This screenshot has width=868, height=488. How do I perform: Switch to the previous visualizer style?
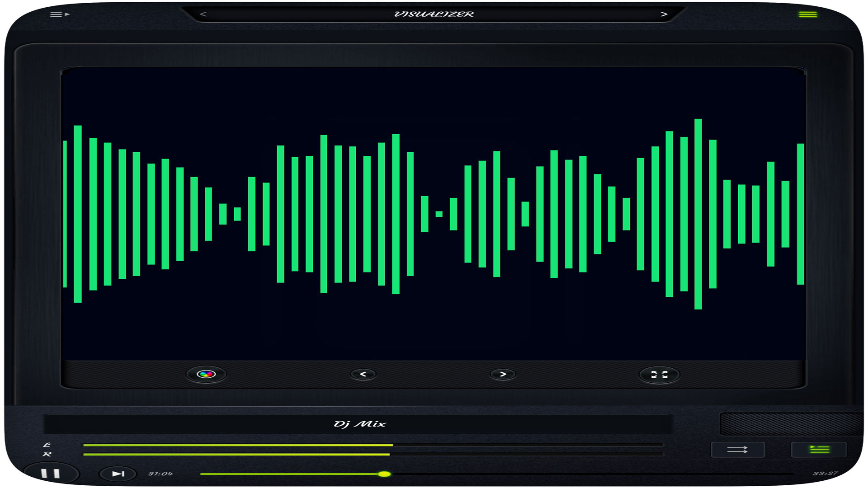tap(364, 374)
